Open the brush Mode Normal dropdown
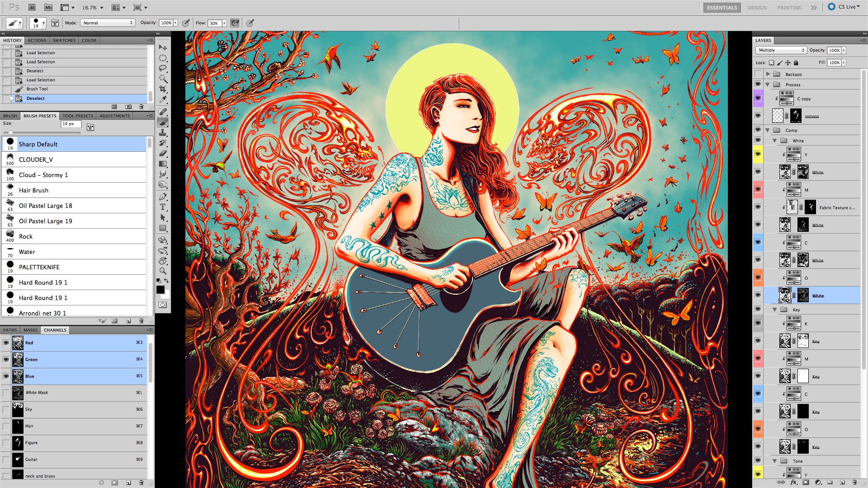 108,23
